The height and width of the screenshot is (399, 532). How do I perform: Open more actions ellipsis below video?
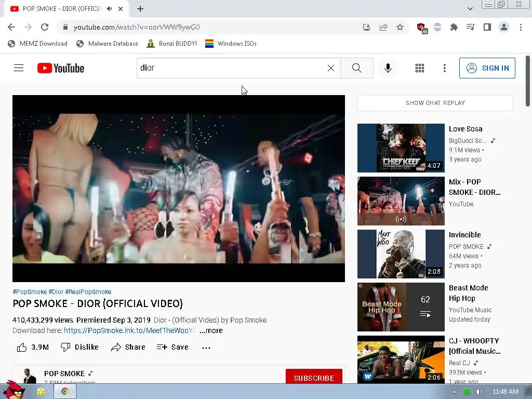tap(206, 348)
